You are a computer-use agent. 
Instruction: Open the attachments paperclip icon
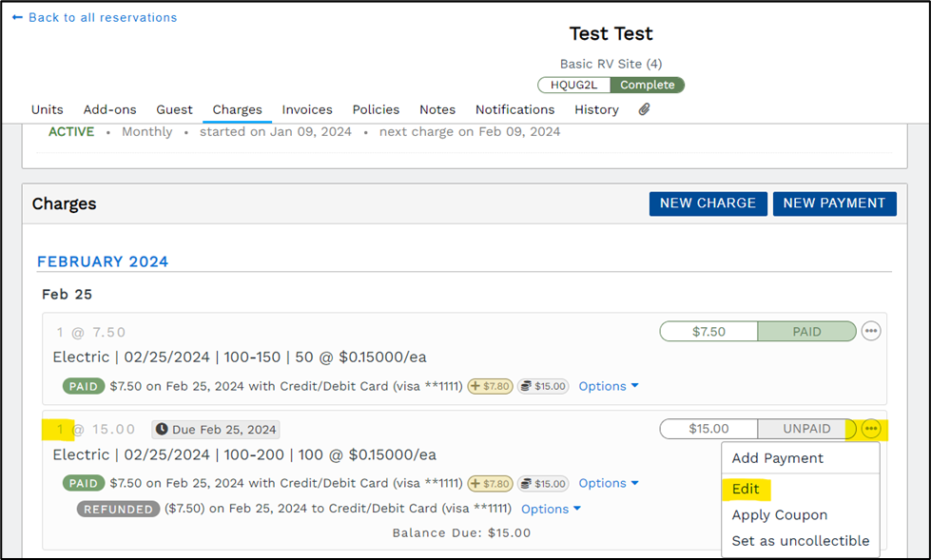[644, 108]
